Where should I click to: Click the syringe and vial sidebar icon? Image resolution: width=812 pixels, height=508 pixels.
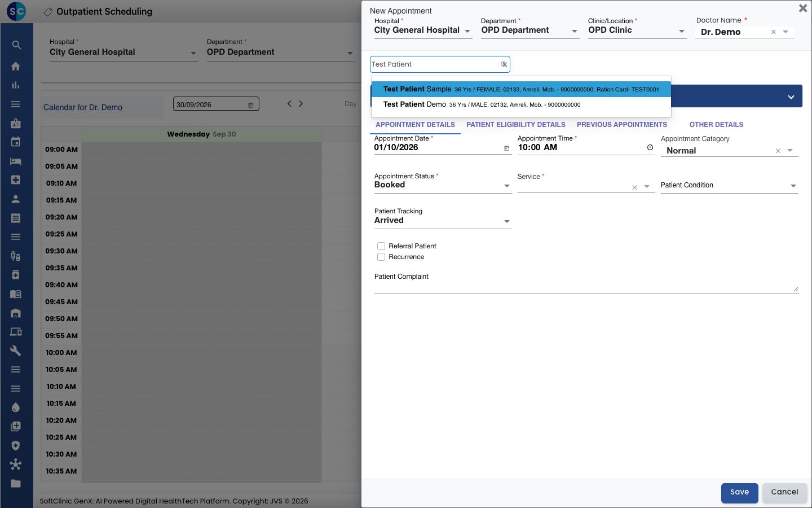click(x=16, y=256)
